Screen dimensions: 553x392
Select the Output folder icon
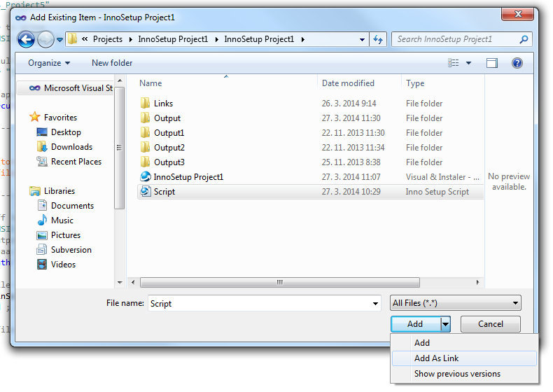tap(145, 118)
